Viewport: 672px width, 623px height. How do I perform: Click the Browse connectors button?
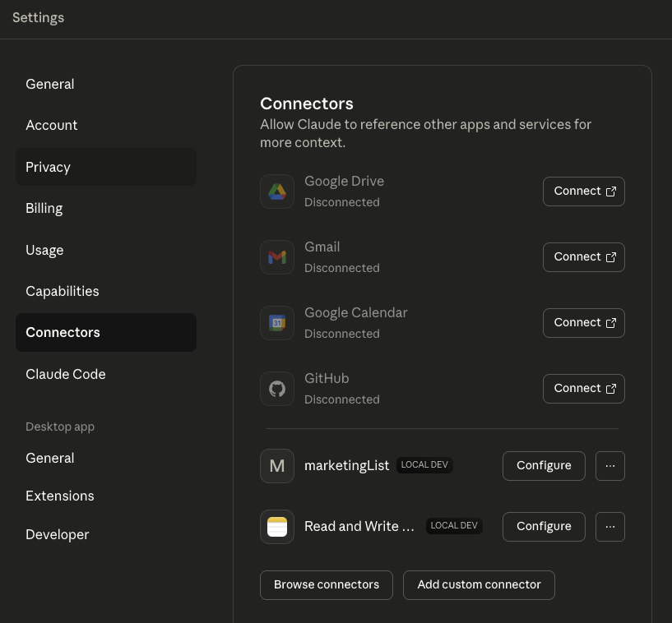coord(326,584)
